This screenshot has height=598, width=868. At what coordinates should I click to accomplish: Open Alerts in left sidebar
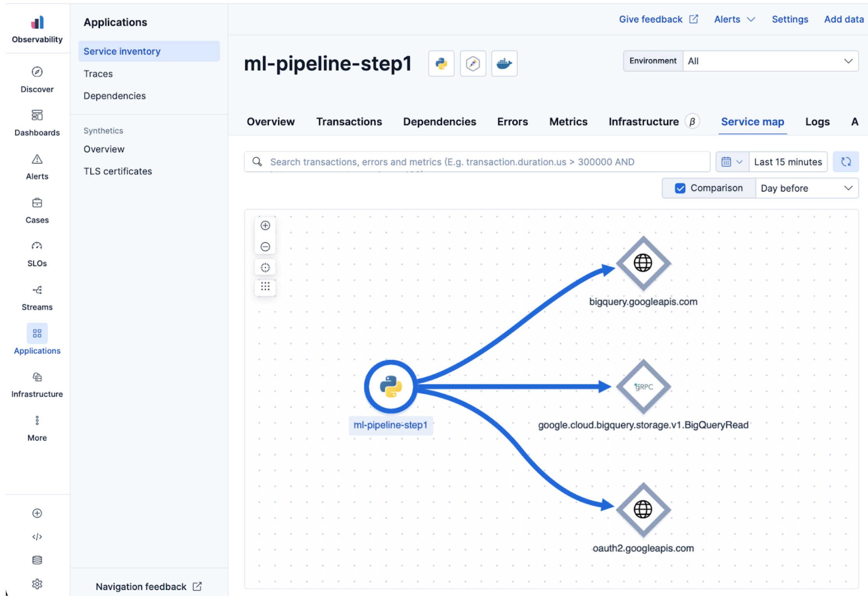click(37, 167)
